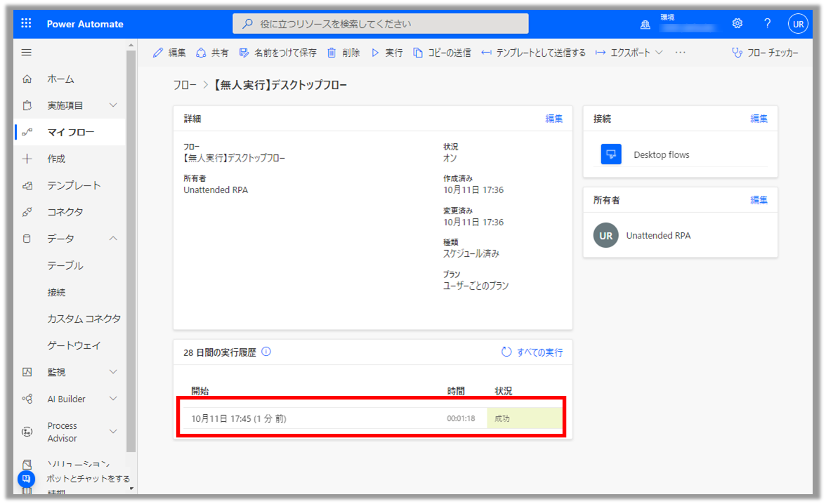This screenshot has height=504, width=826.
Task: Click the 編集 link in 所有者 card
Action: tap(759, 199)
